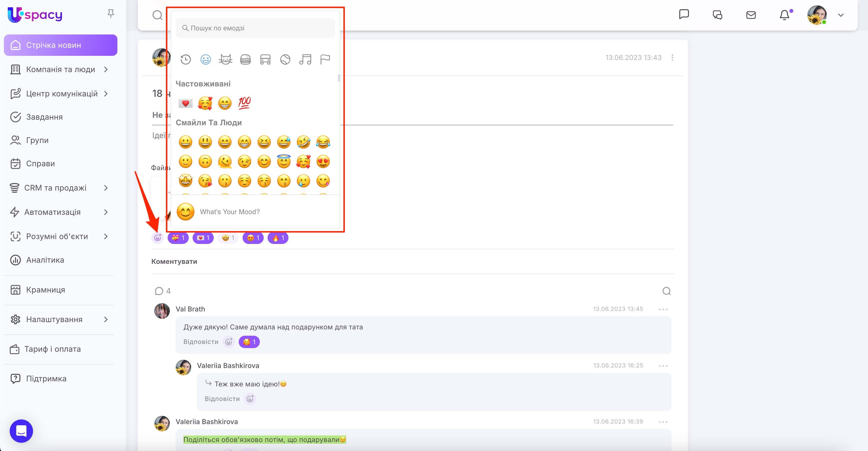Open the Animals & Nature emoji category

225,60
